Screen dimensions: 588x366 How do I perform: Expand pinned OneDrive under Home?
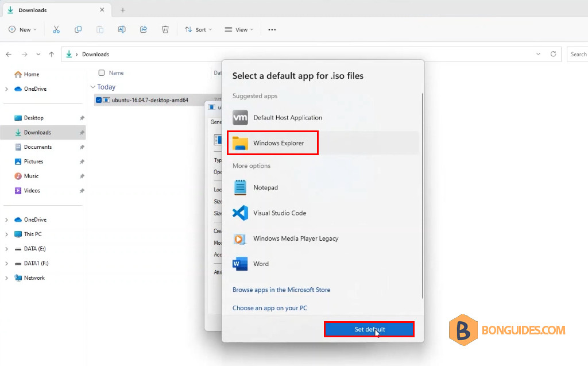point(6,89)
